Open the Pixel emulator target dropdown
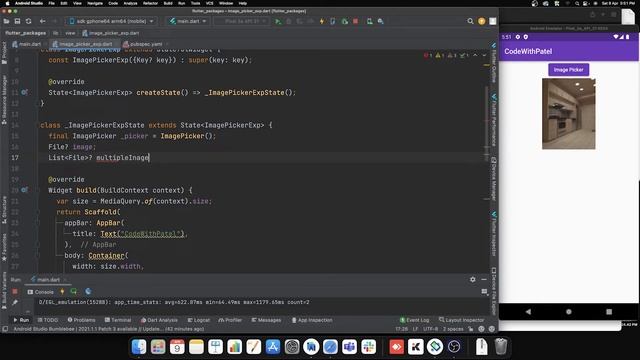 coord(242,21)
